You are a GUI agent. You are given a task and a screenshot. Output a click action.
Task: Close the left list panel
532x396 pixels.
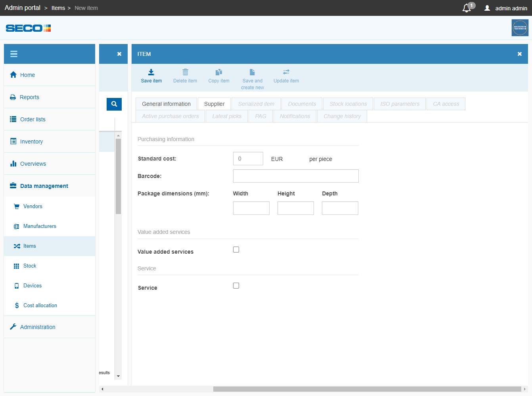pos(119,54)
